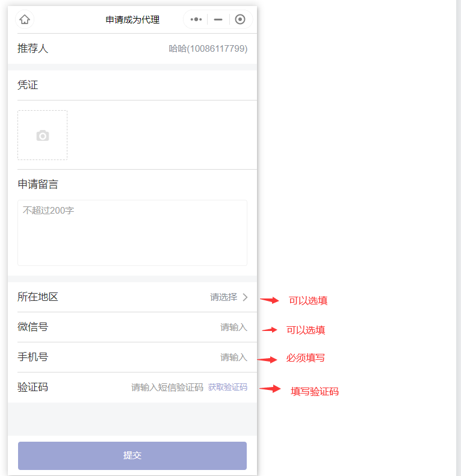Click the red 填写验证码 annotation text
Screen dimensions: 461x476
(315, 392)
